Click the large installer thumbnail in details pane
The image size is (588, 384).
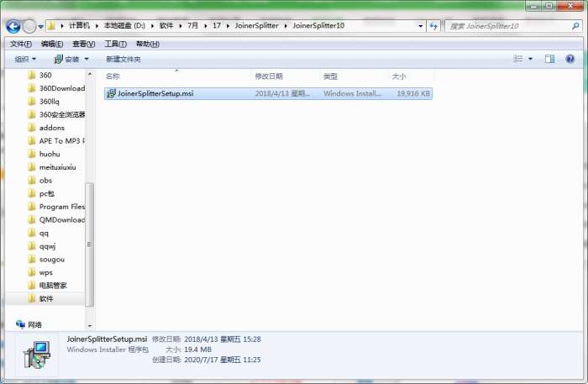pos(37,355)
